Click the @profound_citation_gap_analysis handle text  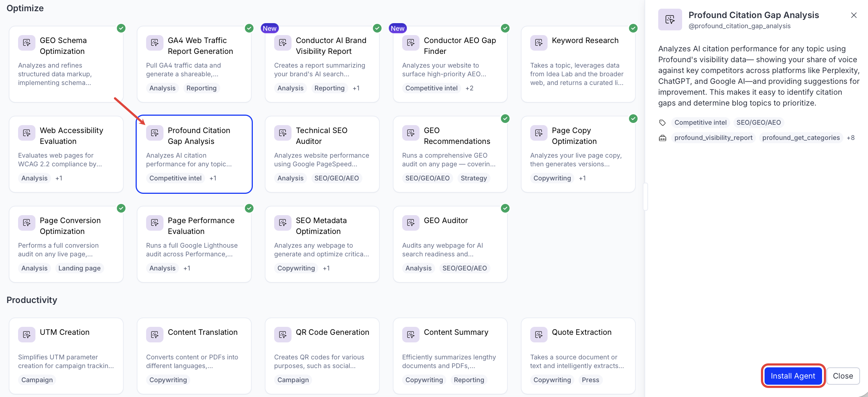(740, 26)
